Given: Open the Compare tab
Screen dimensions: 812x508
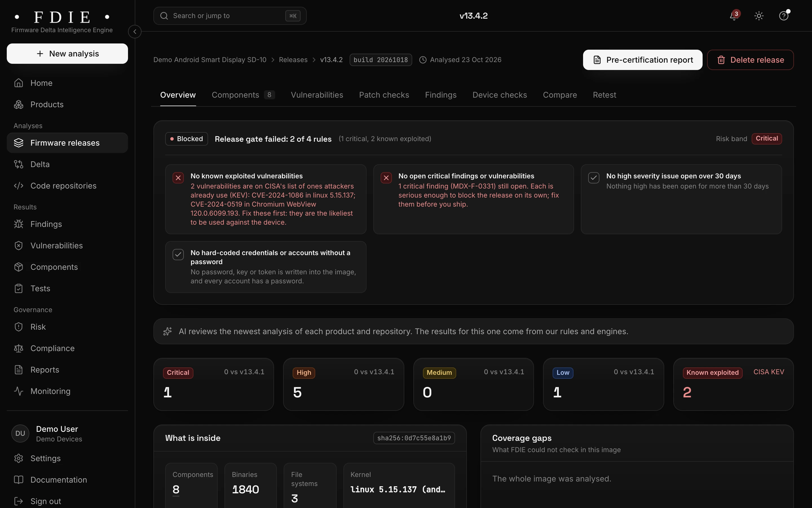Looking at the screenshot, I should point(560,95).
